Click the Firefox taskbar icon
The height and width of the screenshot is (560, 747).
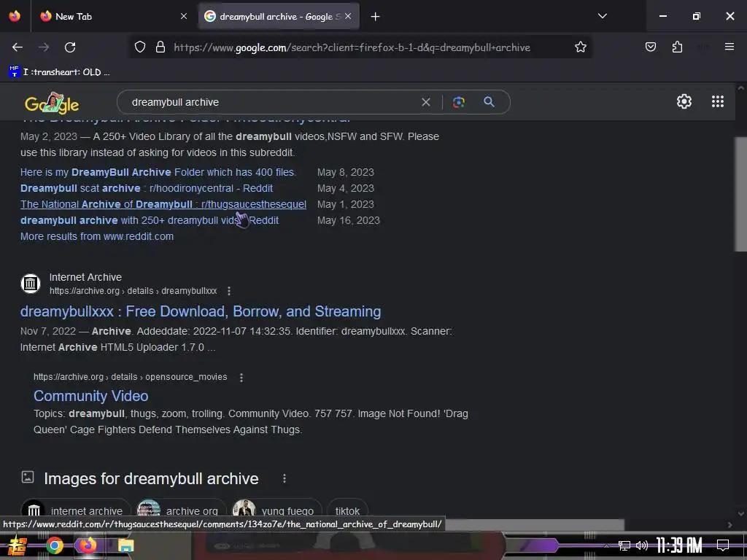click(88, 545)
